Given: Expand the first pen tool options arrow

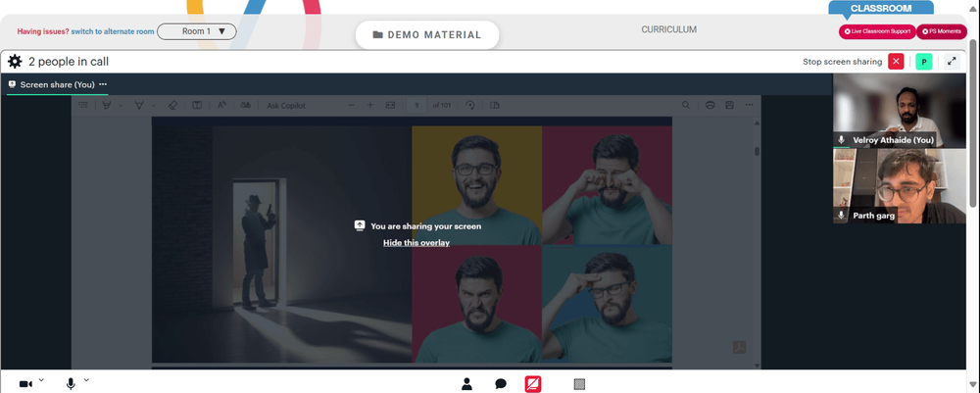Looking at the screenshot, I should click(x=121, y=106).
